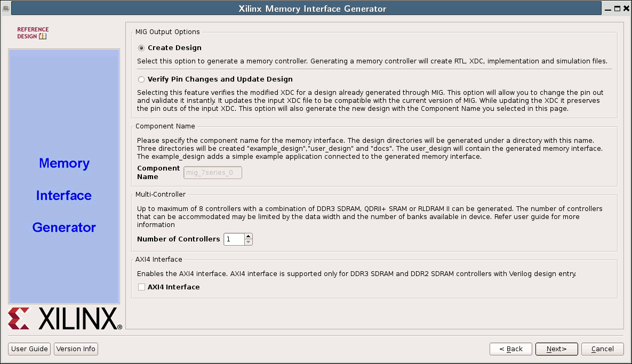
Task: Minimize the Memory Interface Generator window
Action: coord(608,9)
